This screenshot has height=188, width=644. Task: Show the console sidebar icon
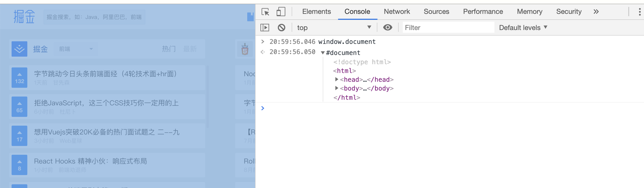click(x=265, y=27)
